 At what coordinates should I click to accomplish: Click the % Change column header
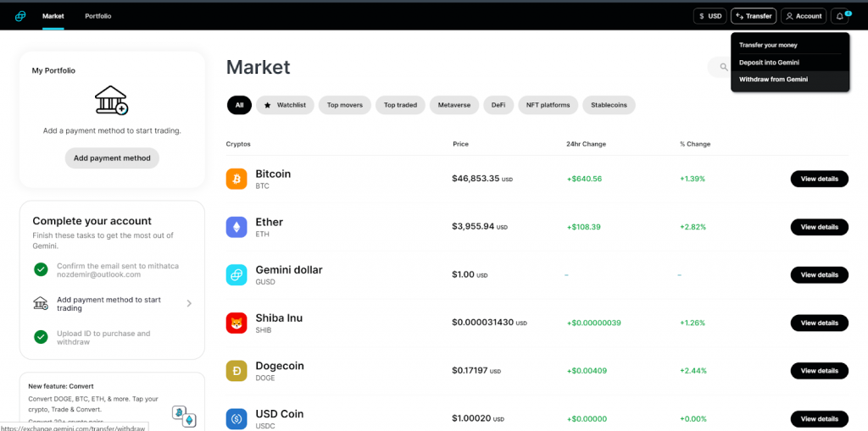click(x=695, y=144)
